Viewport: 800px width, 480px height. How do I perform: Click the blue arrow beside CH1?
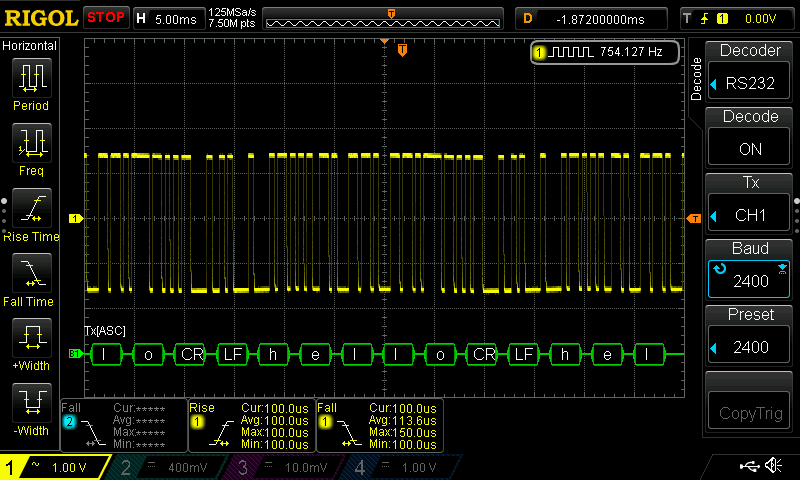[x=714, y=216]
